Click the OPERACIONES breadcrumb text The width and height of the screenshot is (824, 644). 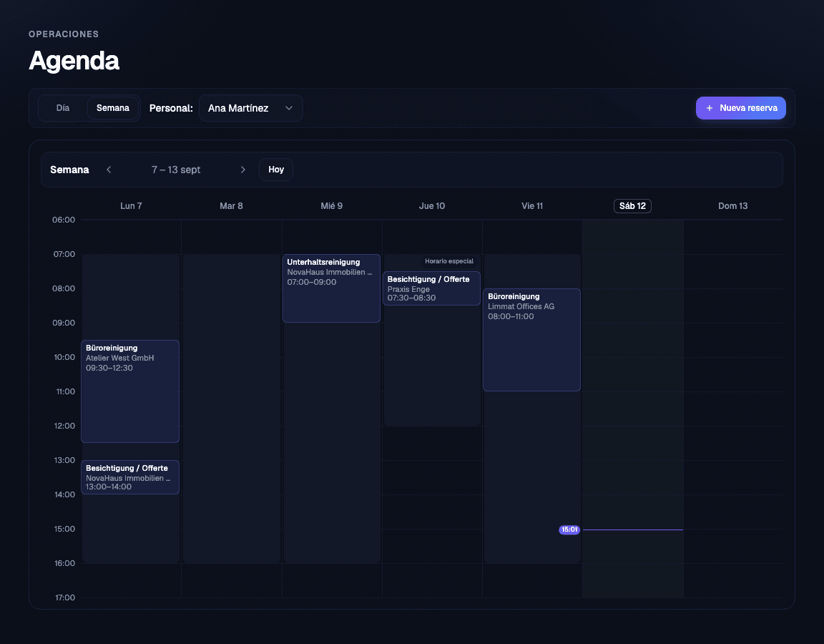click(64, 34)
